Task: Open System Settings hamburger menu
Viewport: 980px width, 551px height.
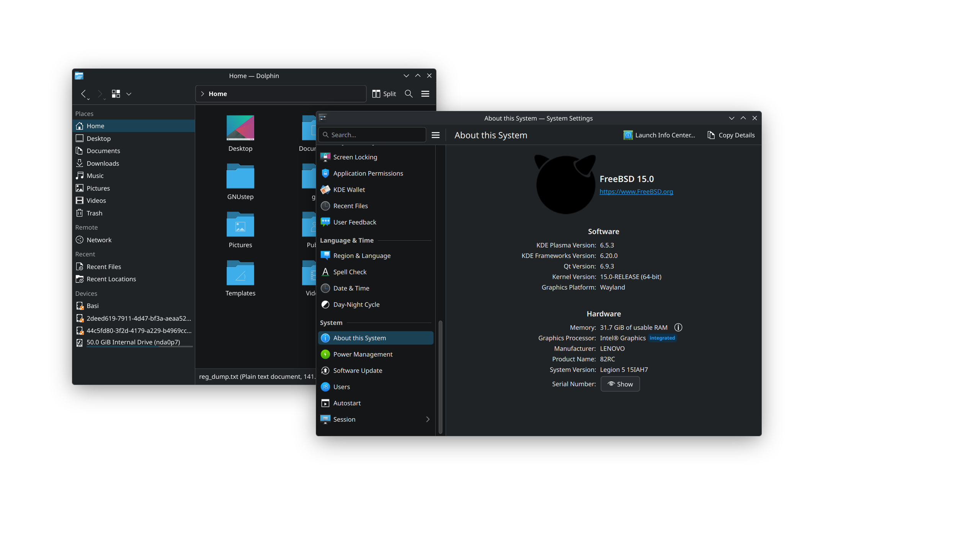Action: pos(435,135)
